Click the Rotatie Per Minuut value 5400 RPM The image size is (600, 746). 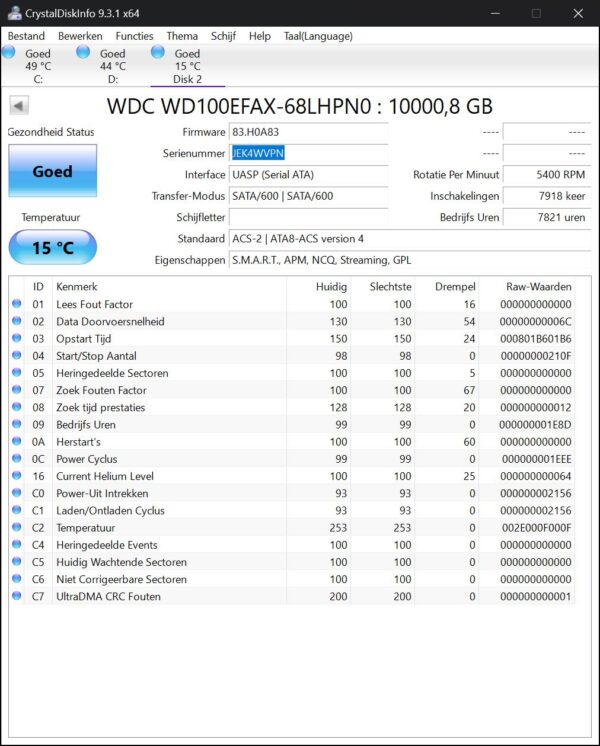click(x=547, y=175)
